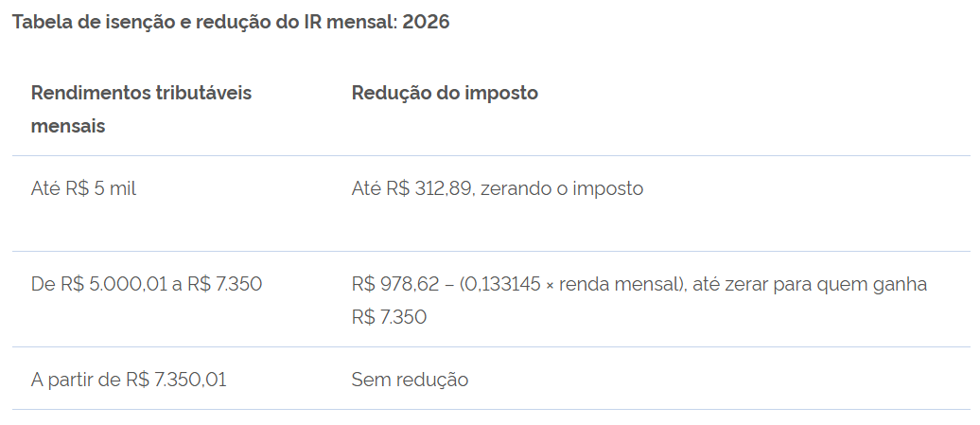
Task: Click the multiplication sign in the formula
Action: point(551,284)
